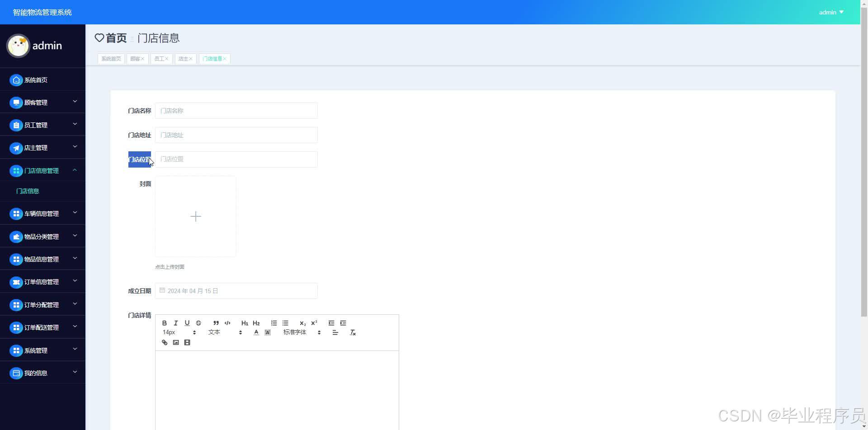Expand the 订单信息管理 sidebar menu
Screen dimensions: 868x430
click(42, 281)
